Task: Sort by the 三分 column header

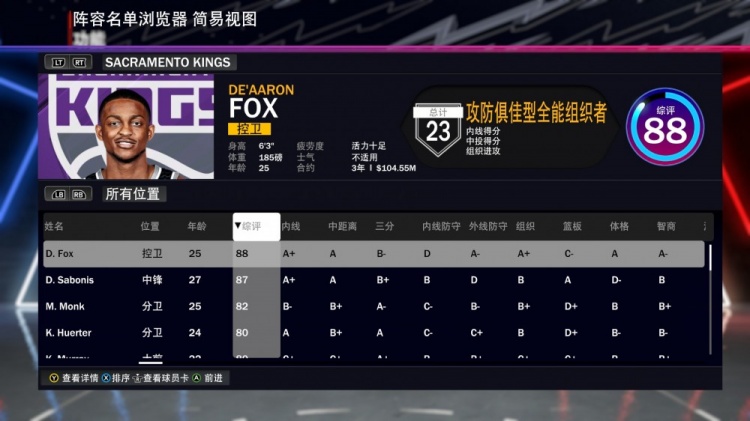Action: coord(385,226)
